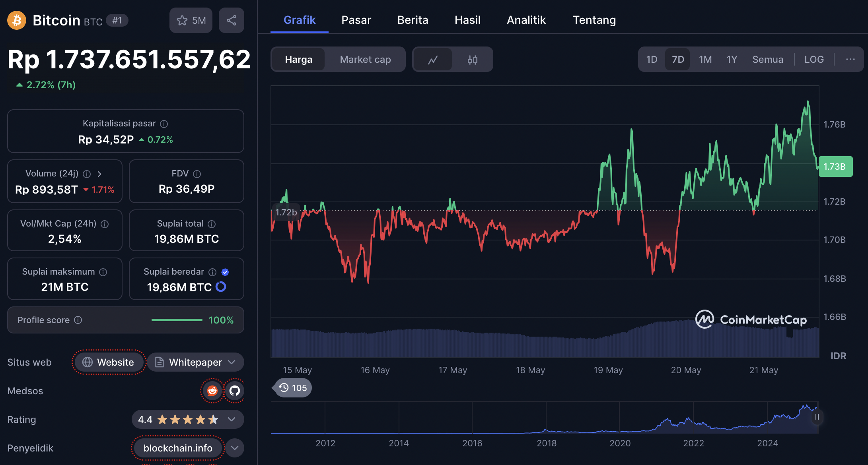Select the line chart type icon
868x465 pixels.
(x=432, y=59)
